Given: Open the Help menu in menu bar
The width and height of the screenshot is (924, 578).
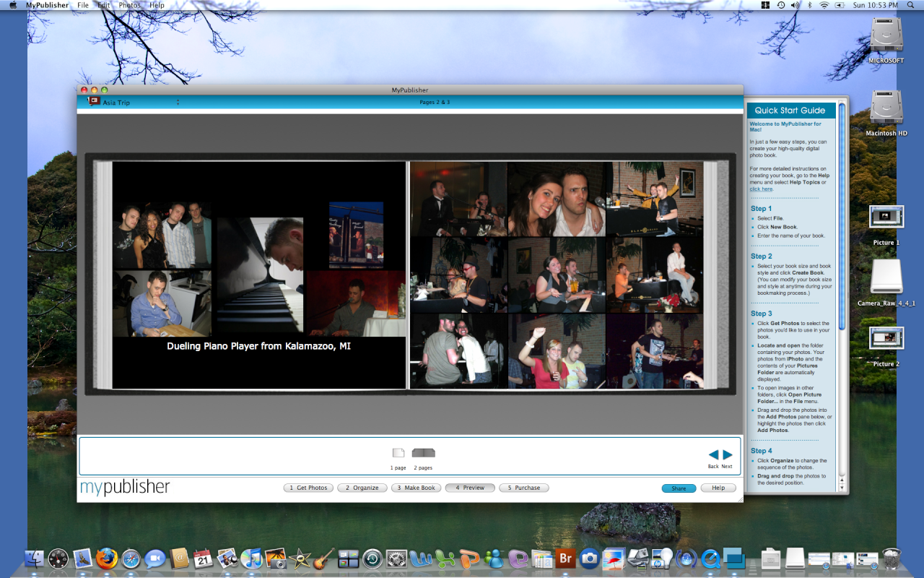Looking at the screenshot, I should pos(157,5).
